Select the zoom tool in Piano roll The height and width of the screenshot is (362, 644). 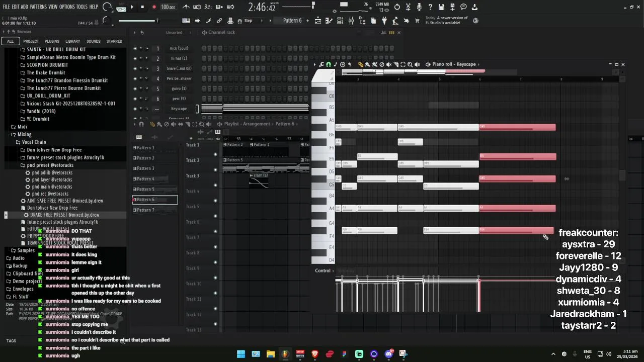tap(410, 64)
